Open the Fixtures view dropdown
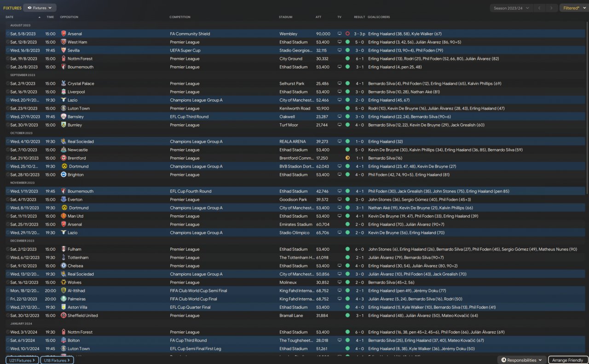Screen dimensions: 589x364 point(40,8)
